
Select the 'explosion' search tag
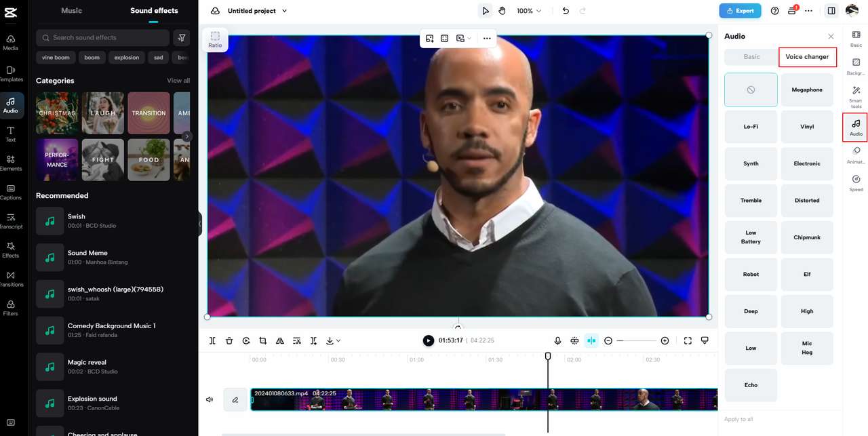[126, 58]
